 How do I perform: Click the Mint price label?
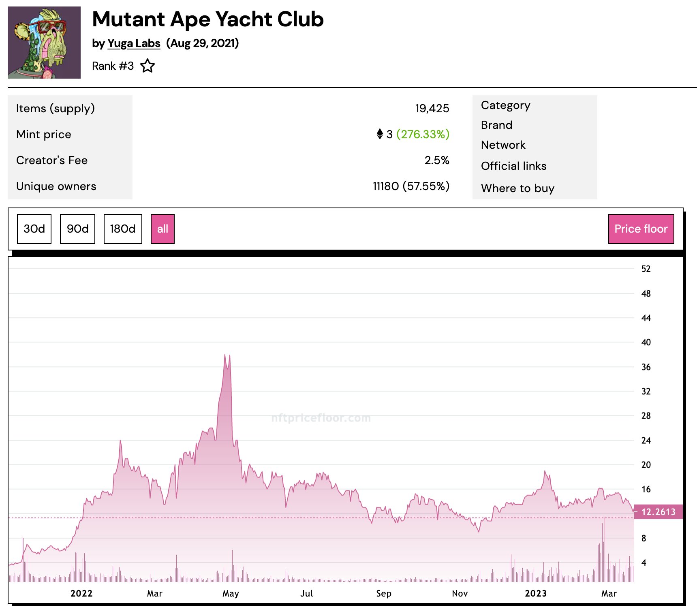[x=44, y=134]
